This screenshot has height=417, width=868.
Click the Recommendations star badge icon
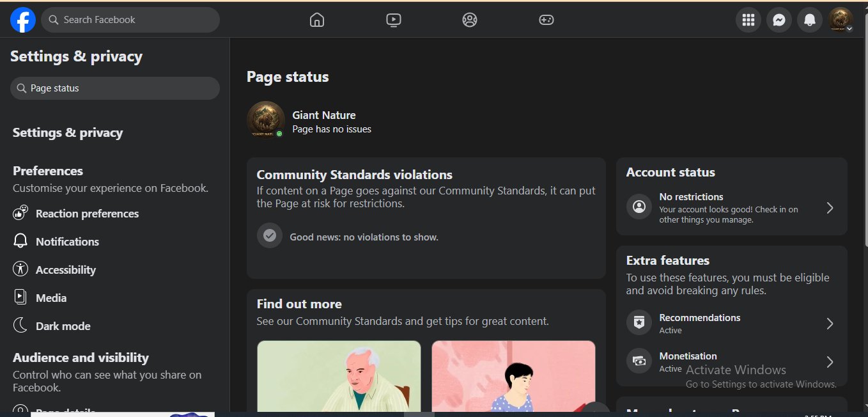(x=639, y=324)
